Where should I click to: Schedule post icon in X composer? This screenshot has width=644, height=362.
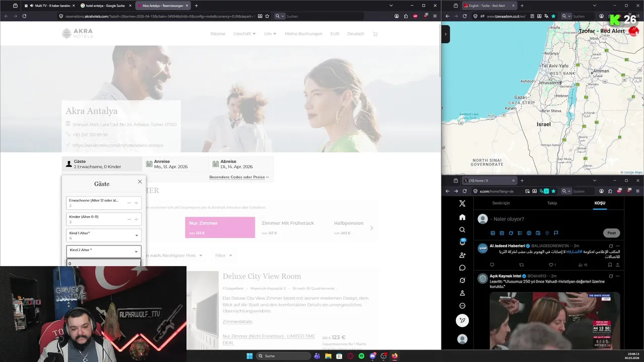coord(538,233)
